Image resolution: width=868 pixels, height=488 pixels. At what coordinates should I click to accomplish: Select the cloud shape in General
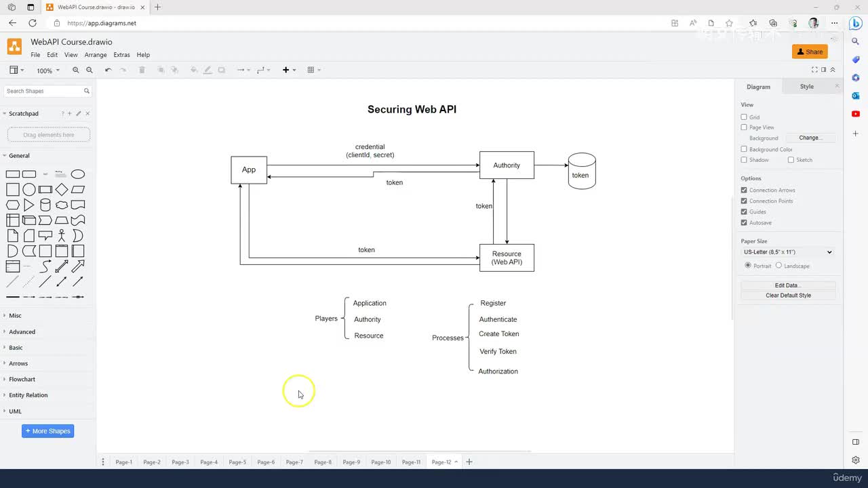point(62,205)
